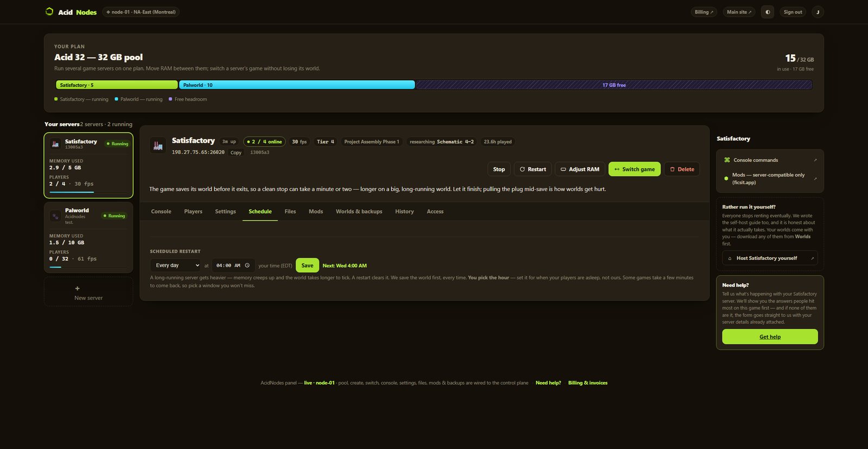Select the Palworld server card in the sidebar
The image size is (868, 449).
(88, 238)
